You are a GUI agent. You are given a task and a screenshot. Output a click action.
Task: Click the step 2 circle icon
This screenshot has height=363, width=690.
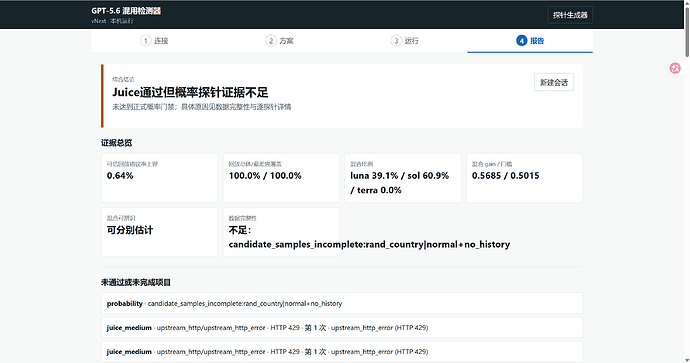coord(271,40)
